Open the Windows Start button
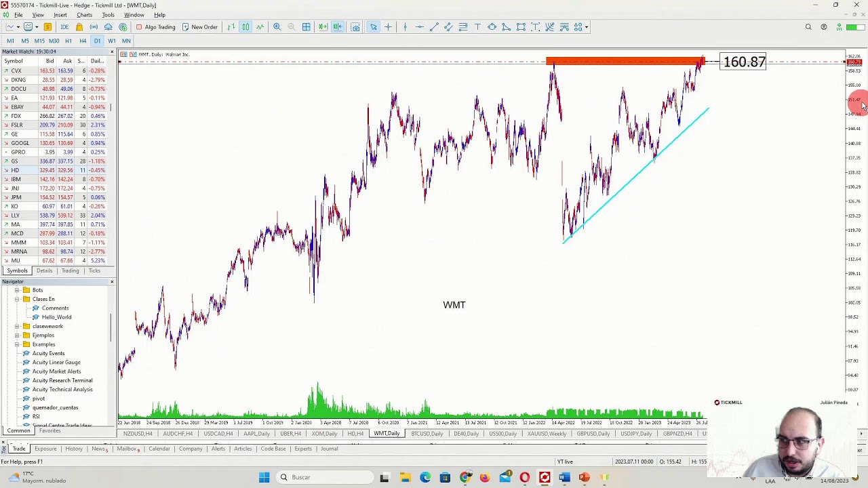 264,477
